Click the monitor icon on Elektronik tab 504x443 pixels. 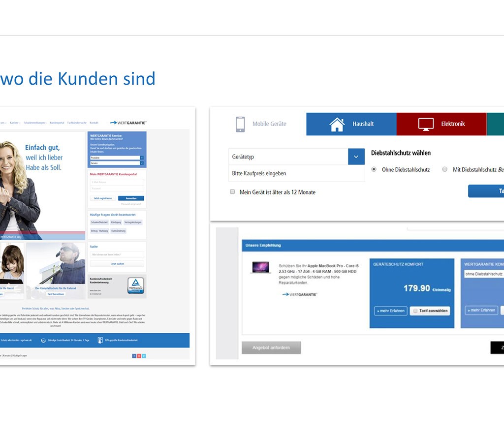(x=426, y=124)
